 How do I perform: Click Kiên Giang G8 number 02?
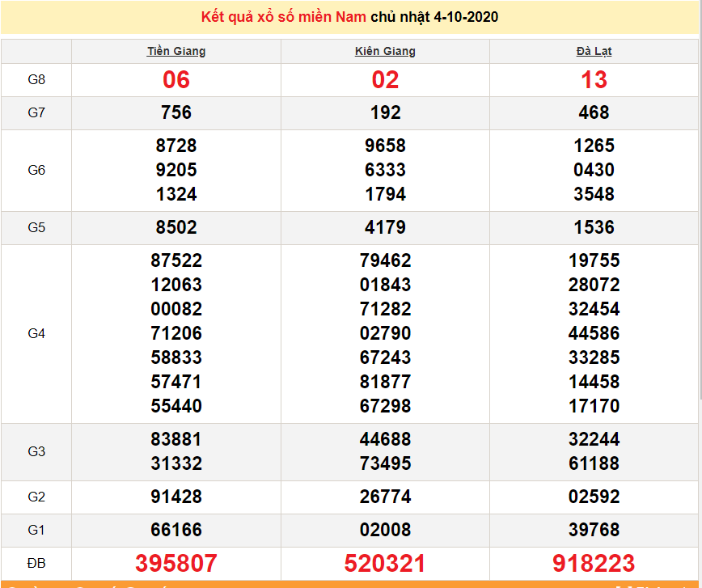coord(385,80)
